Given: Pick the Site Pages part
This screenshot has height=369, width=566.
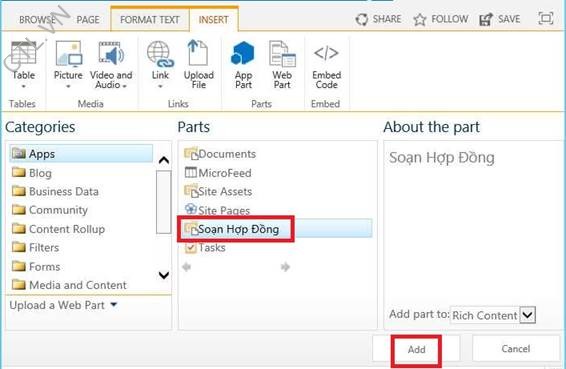Looking at the screenshot, I should click(x=217, y=210).
